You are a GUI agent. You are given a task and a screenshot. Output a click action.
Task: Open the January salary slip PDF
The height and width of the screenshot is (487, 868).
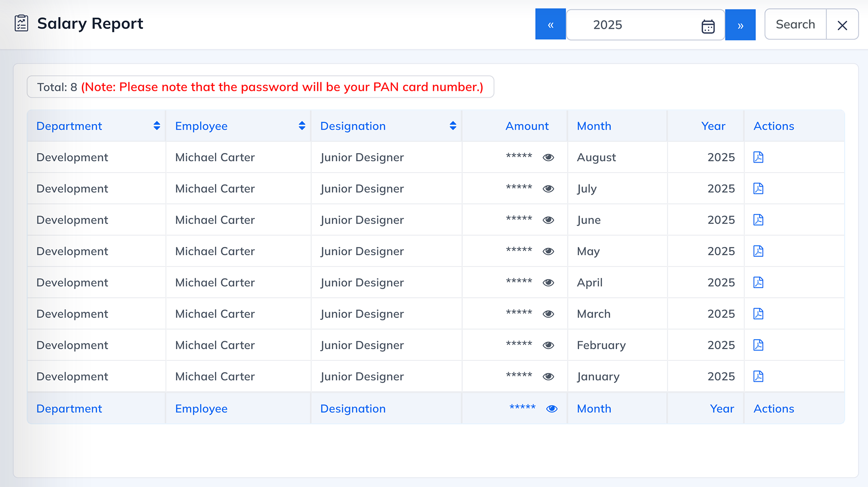(x=758, y=376)
